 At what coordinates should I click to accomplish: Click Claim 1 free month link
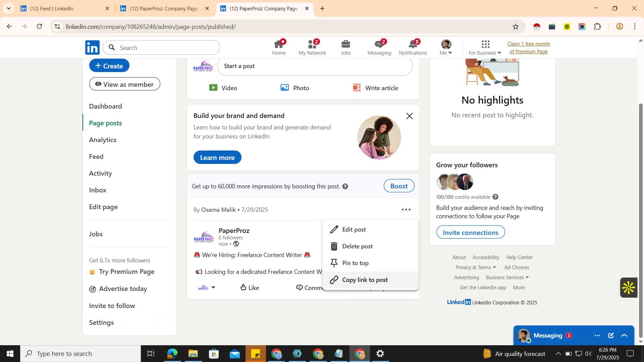pyautogui.click(x=528, y=48)
